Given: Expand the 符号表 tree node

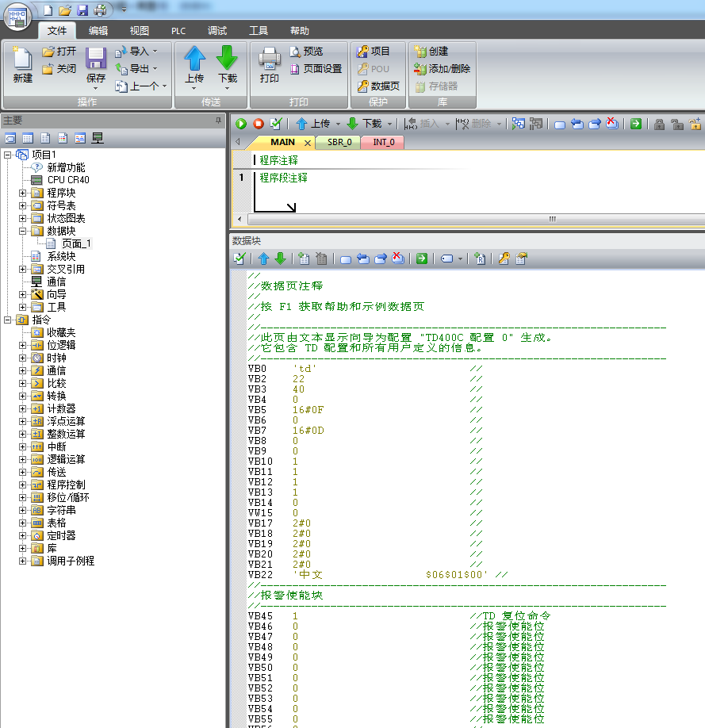Looking at the screenshot, I should [22, 205].
